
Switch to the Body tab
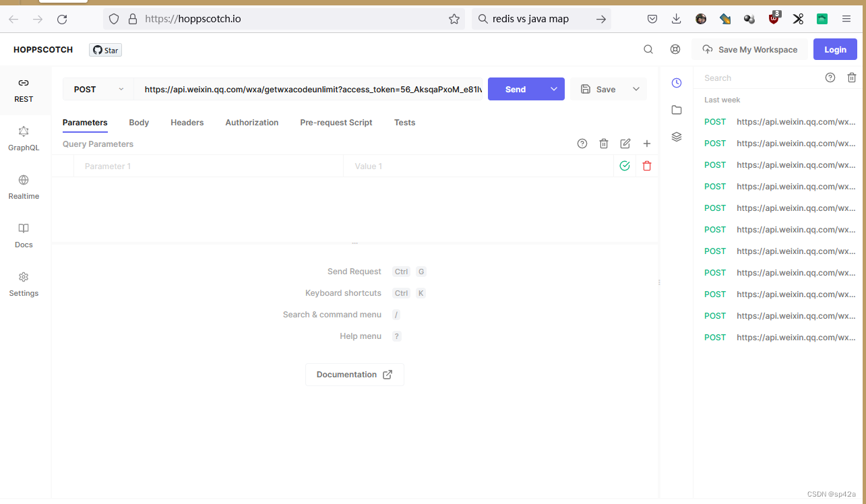139,123
